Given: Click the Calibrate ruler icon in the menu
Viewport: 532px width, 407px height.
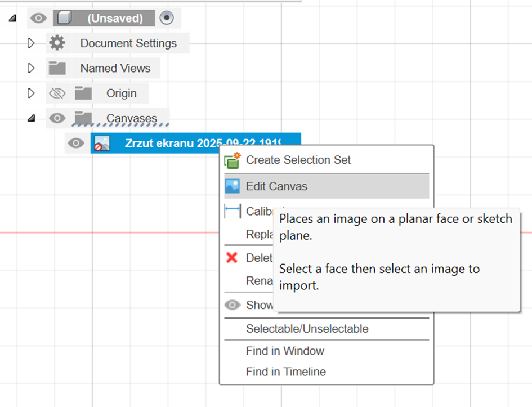Looking at the screenshot, I should pyautogui.click(x=232, y=212).
